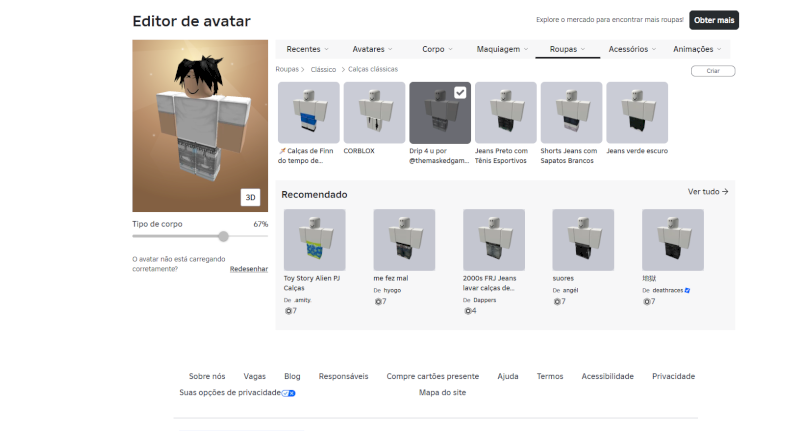
Task: Open the Corpo tab menu
Action: click(437, 49)
